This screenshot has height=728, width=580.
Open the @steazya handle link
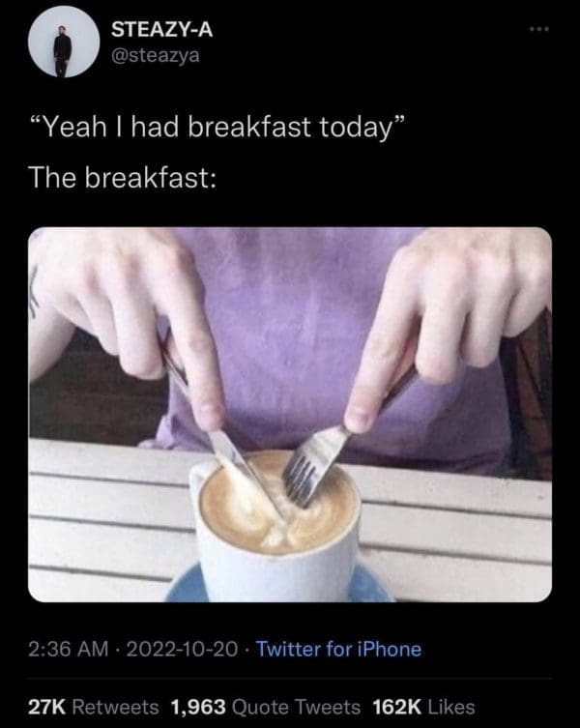click(155, 56)
